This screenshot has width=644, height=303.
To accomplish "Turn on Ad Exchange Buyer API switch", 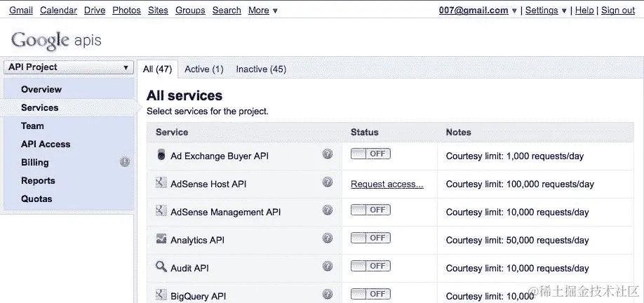I will click(370, 154).
